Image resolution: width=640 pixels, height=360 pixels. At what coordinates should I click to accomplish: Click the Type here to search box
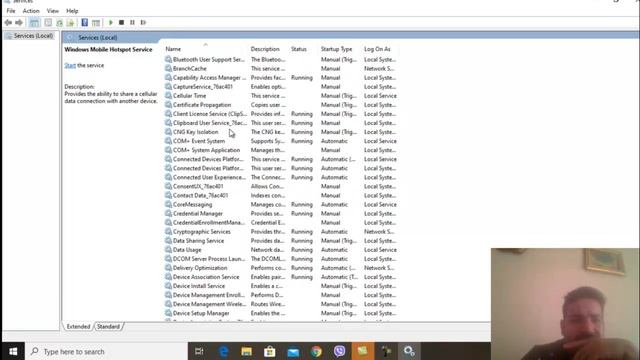click(106, 351)
